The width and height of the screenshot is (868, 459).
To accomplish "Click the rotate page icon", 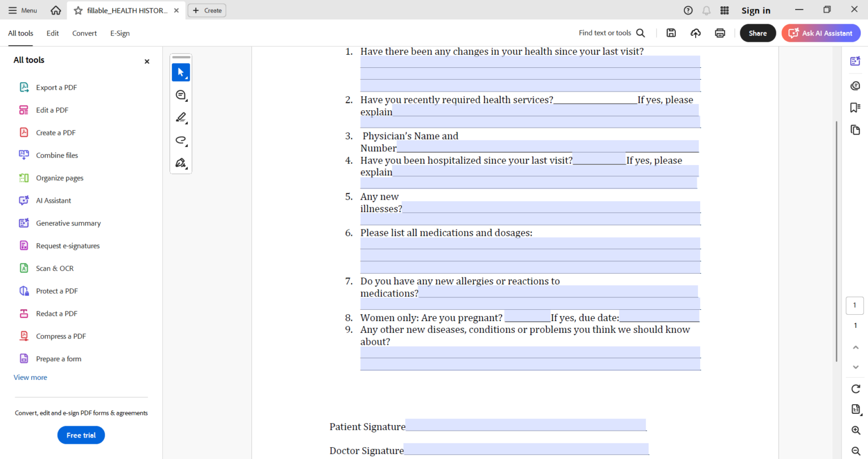I will coord(855,389).
